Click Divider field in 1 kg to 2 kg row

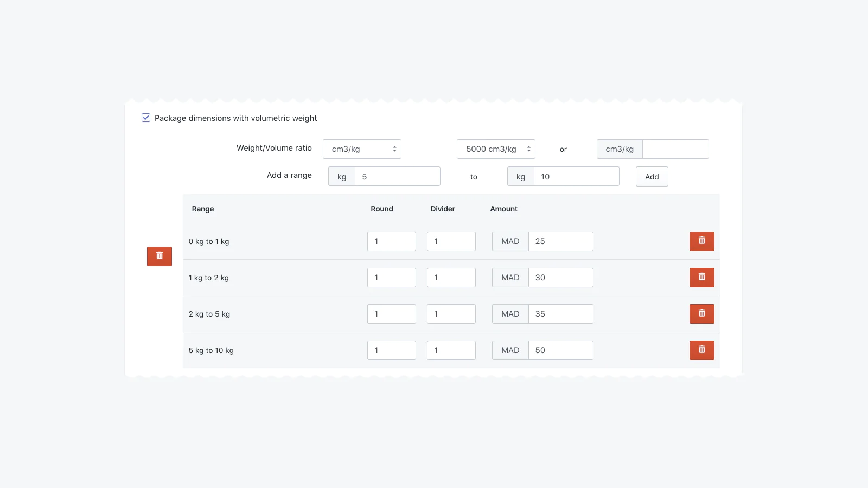pos(451,278)
